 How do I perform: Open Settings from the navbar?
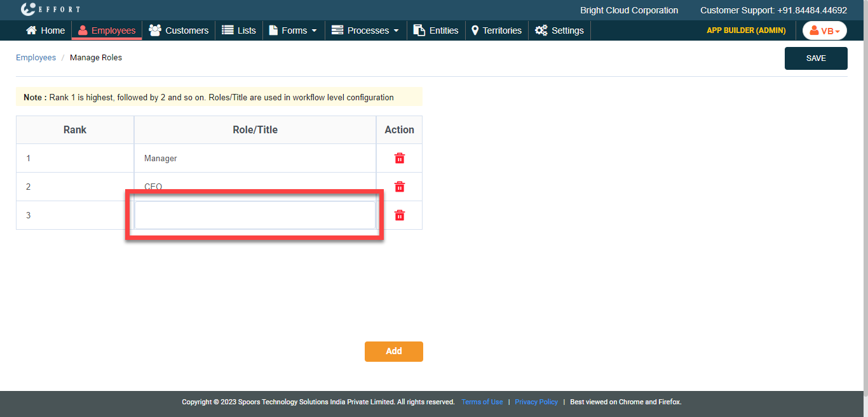(x=559, y=30)
